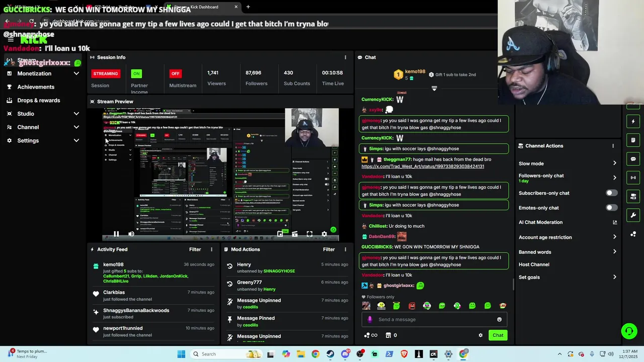Viewport: 644px width, 362px height.
Task: Open chat settings gear icon
Action: tap(480, 335)
